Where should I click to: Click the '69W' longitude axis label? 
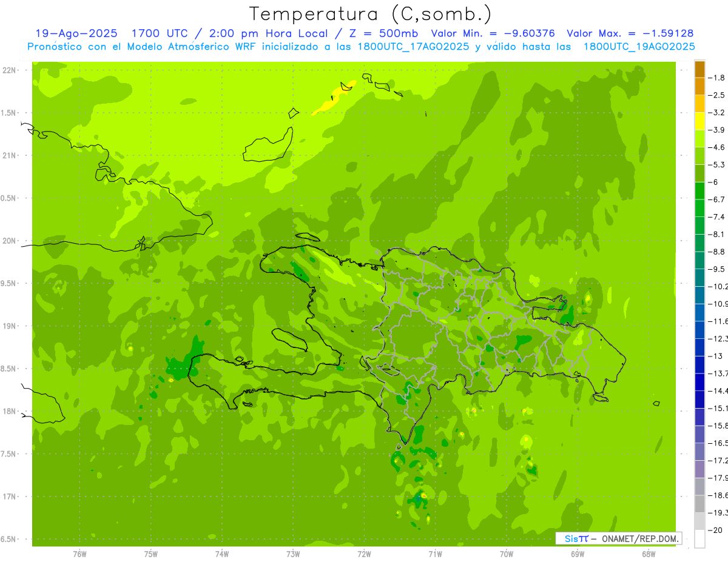click(578, 554)
